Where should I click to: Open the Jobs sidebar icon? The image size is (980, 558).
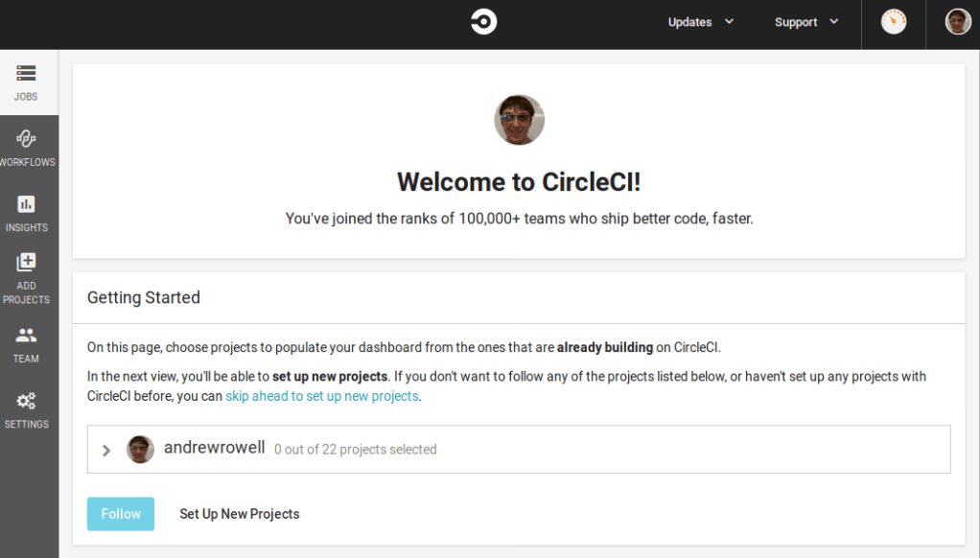pos(26,74)
